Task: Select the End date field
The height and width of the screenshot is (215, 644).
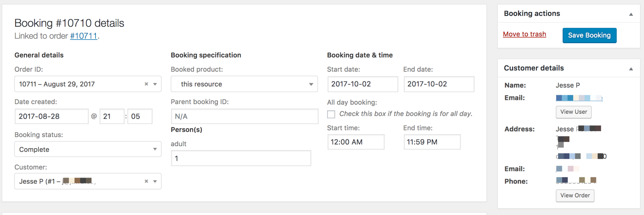Action: coord(438,84)
